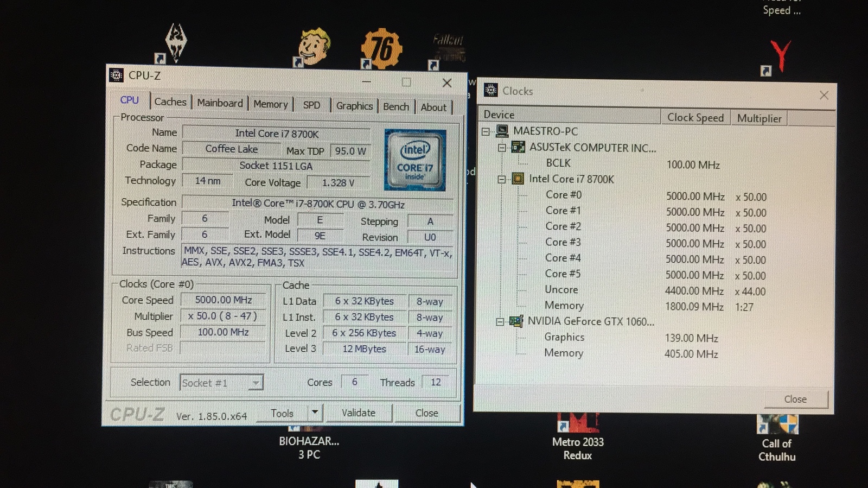Switch to the About tab
This screenshot has height=488, width=868.
[433, 107]
